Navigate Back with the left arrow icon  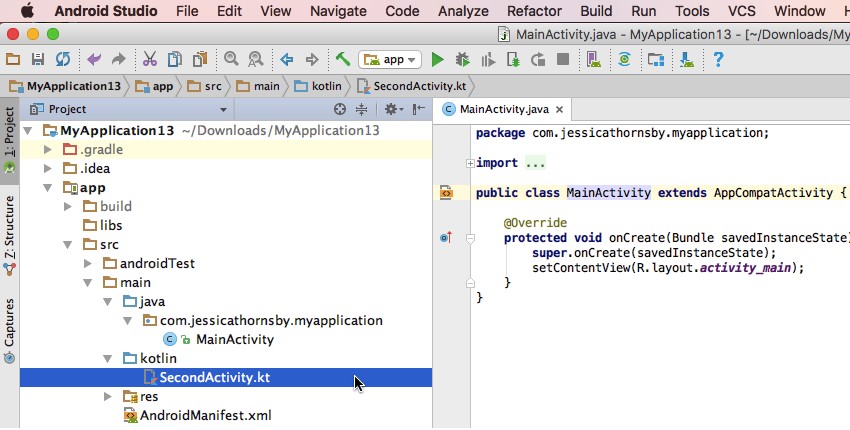coord(287,59)
